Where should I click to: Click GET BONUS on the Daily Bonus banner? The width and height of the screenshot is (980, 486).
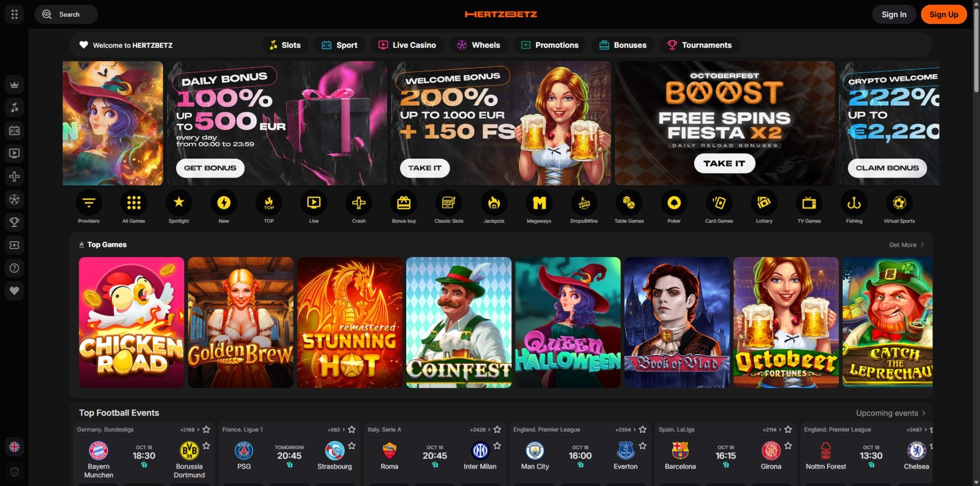click(x=210, y=168)
